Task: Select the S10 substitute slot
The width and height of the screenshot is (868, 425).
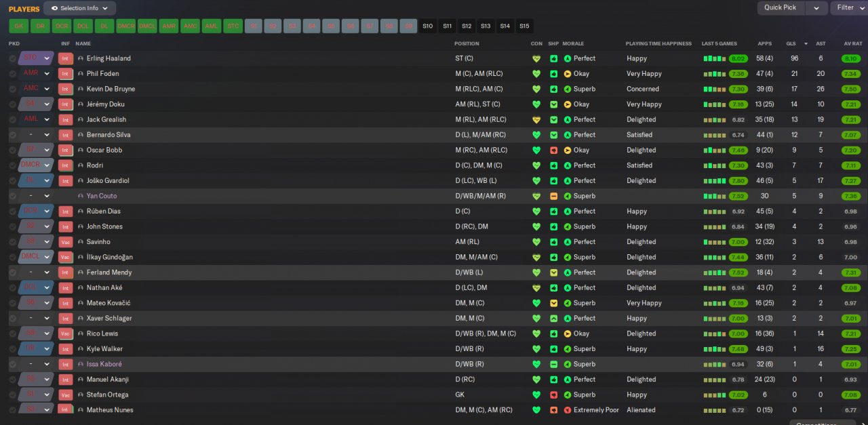Action: (427, 26)
